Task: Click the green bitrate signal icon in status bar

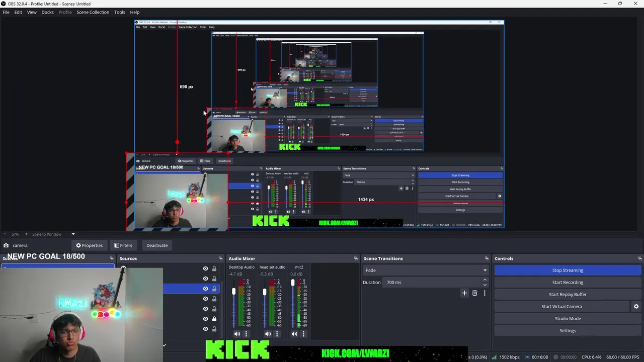Action: (494, 357)
